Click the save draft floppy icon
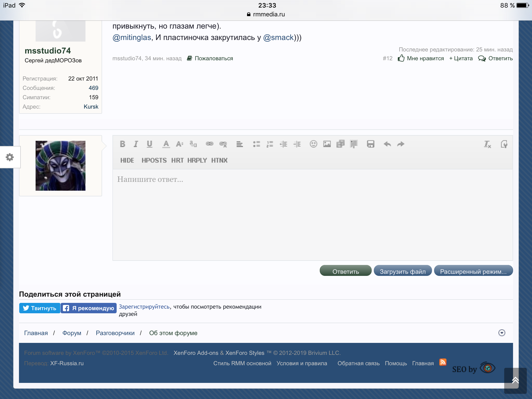This screenshot has width=532, height=399. (x=370, y=144)
